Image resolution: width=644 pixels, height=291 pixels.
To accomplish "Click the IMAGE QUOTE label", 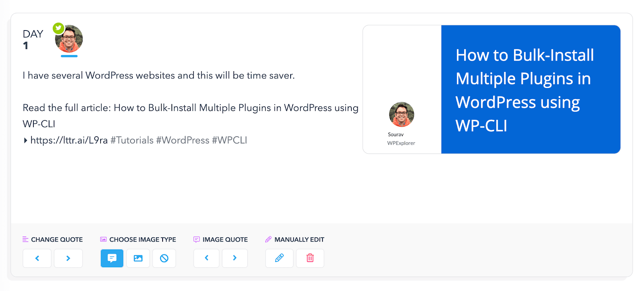I will pos(225,240).
